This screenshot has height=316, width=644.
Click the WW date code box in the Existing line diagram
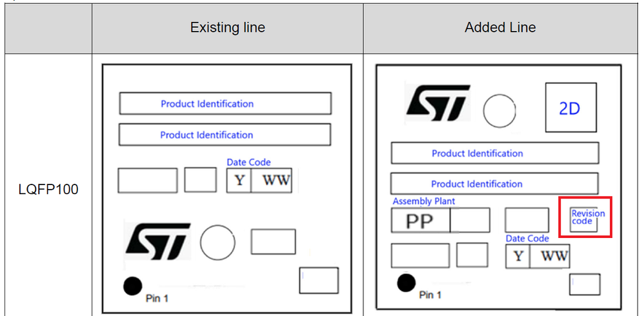click(x=272, y=180)
